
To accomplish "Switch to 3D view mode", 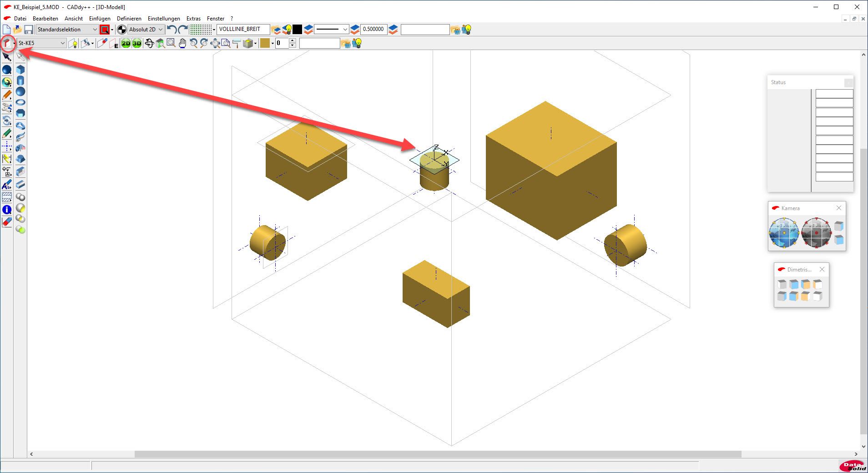I will coord(137,43).
